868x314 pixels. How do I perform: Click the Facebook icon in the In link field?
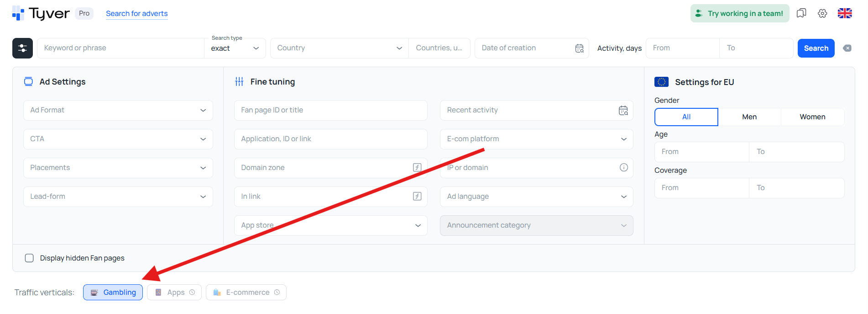[x=417, y=196]
